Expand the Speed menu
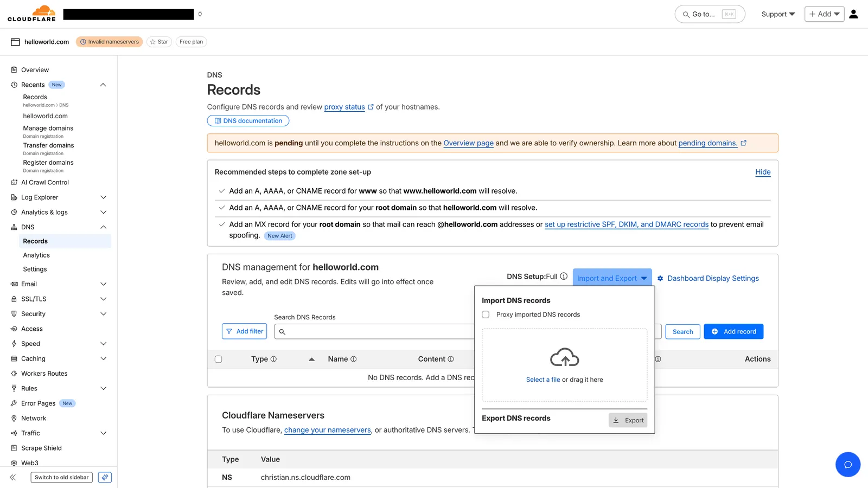Screen dimensions: 868x488 103,344
